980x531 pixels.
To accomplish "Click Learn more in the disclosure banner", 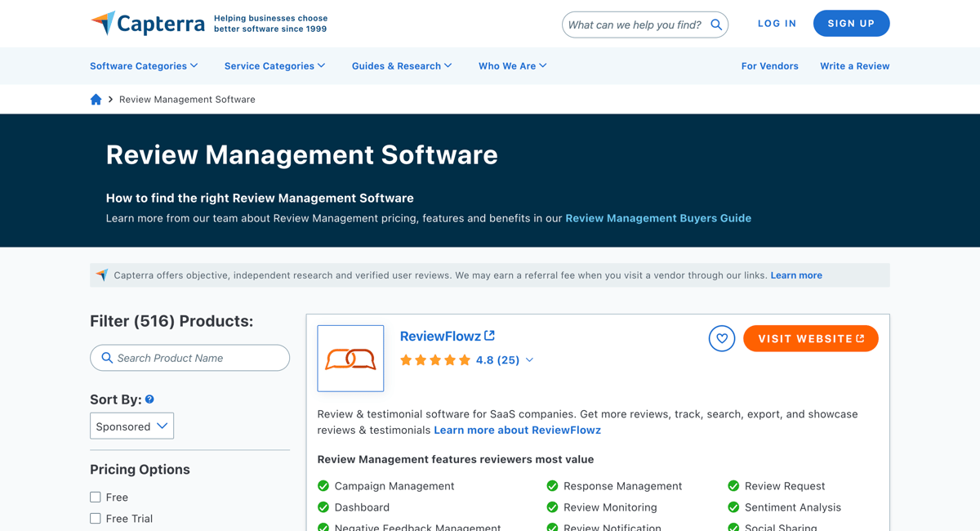I will (x=796, y=275).
